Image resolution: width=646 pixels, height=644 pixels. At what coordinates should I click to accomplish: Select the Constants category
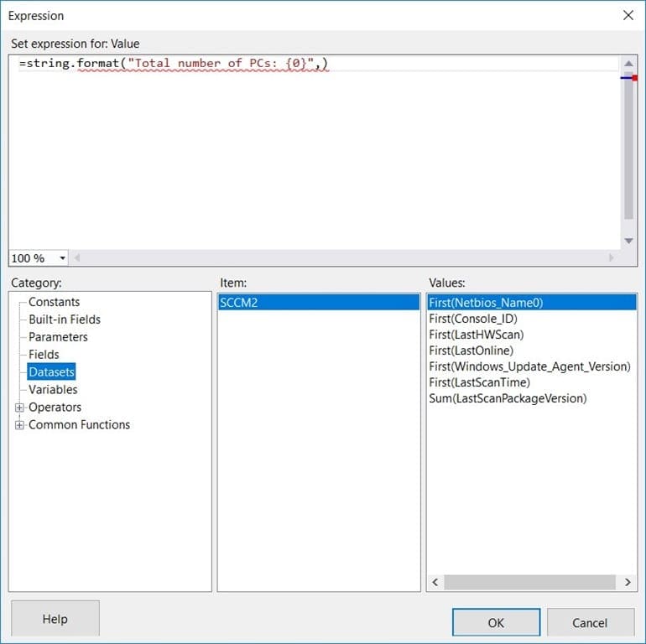tap(54, 302)
